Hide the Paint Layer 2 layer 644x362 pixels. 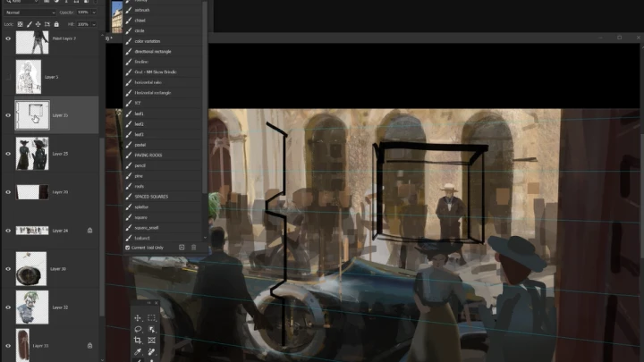point(8,38)
